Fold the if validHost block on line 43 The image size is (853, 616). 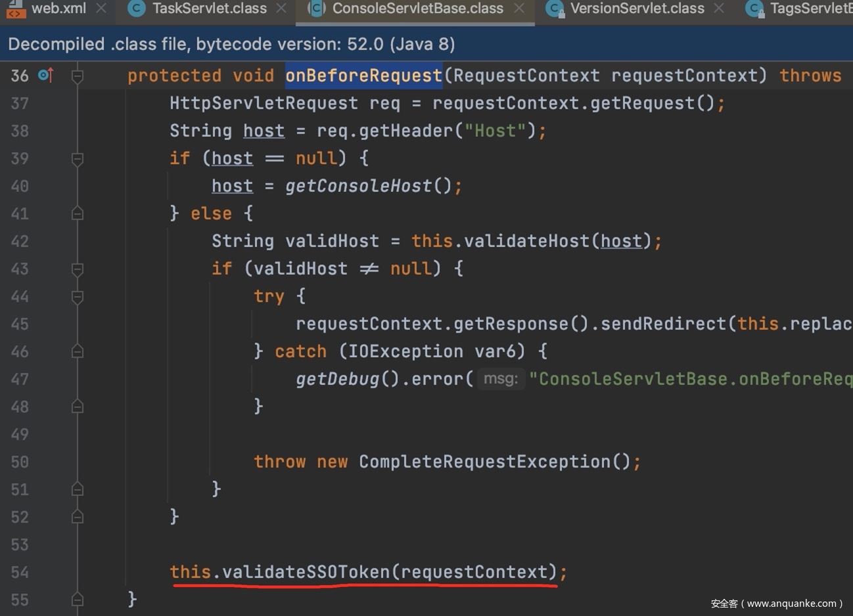click(x=77, y=269)
